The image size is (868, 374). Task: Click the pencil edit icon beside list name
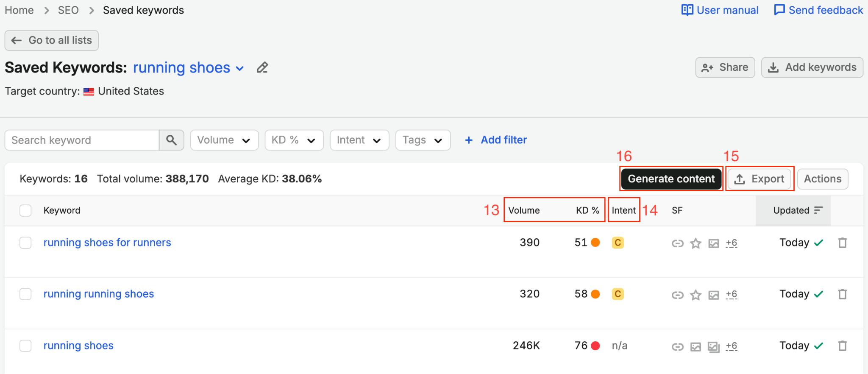[262, 67]
